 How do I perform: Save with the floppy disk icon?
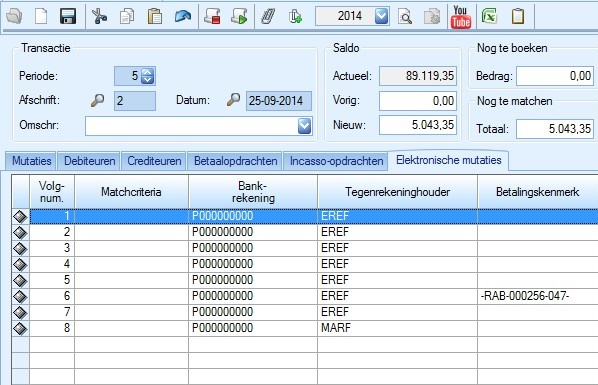(68, 16)
